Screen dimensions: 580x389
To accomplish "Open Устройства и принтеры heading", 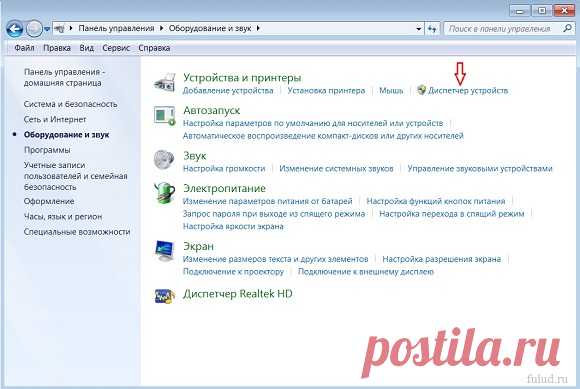I will (242, 78).
